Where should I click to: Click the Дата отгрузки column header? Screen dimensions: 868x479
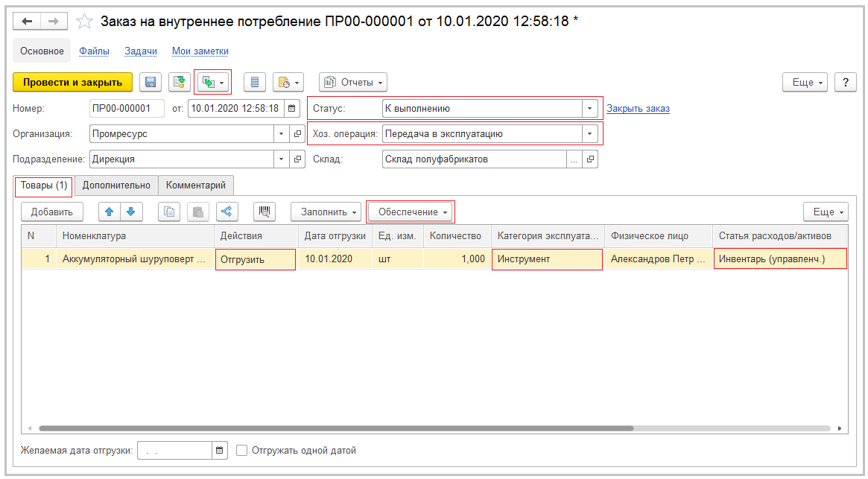click(x=335, y=236)
